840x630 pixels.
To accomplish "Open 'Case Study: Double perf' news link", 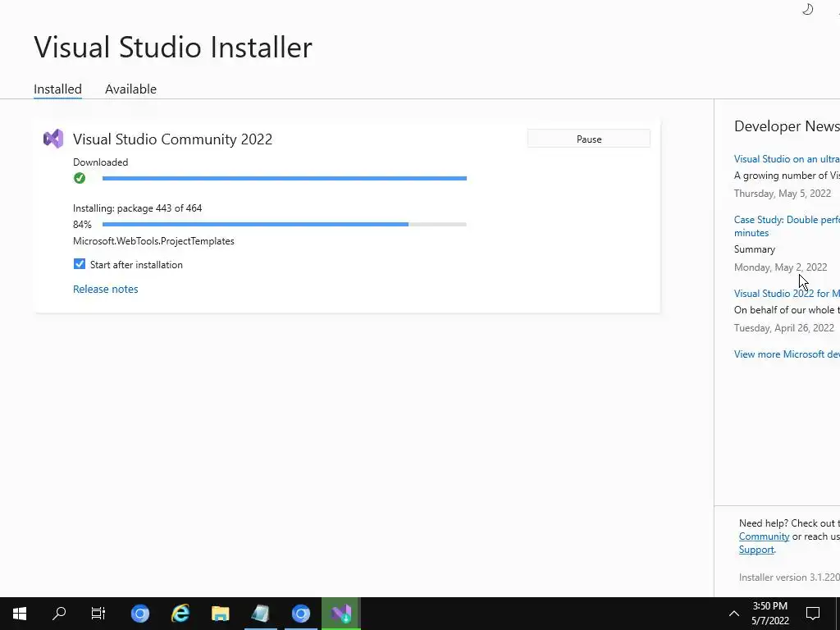I will tap(787, 226).
